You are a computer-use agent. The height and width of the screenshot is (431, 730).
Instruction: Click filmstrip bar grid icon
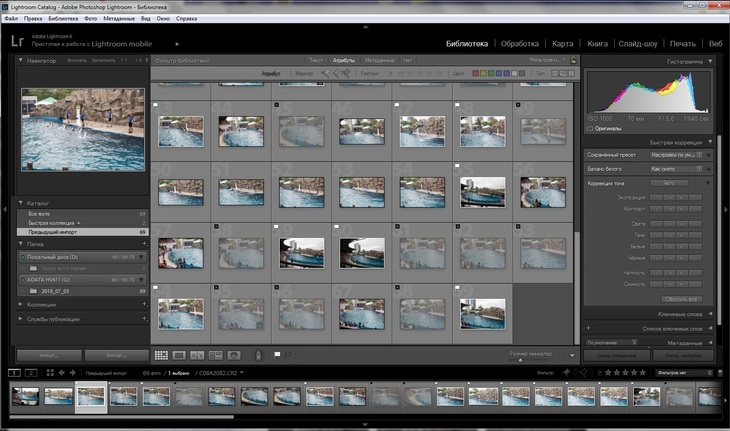50,373
